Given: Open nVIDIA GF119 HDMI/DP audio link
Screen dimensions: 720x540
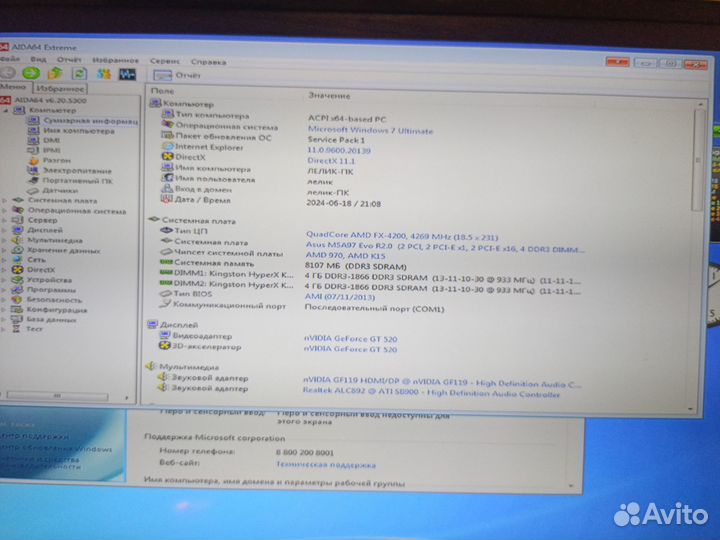Looking at the screenshot, I should point(442,382).
